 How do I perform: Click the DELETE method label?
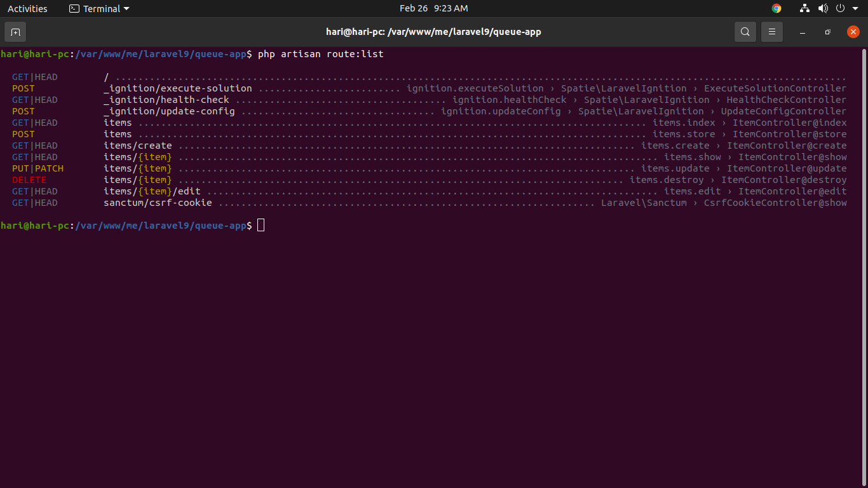coord(29,180)
